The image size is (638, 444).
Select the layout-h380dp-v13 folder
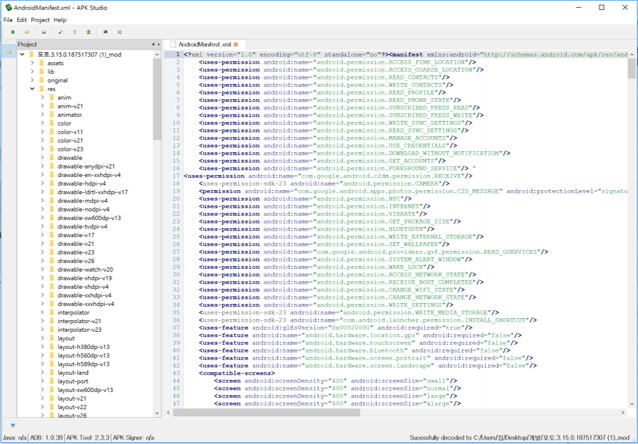83,347
